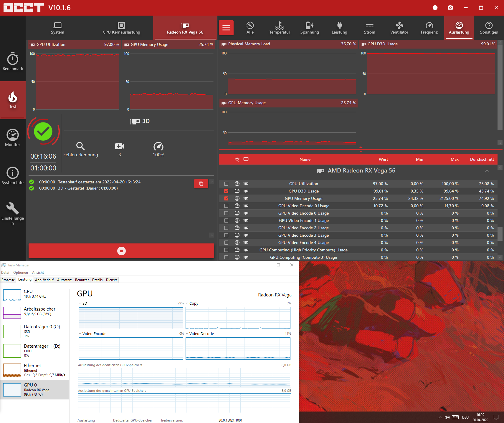Open the Benchmark section in sidebar

click(13, 62)
